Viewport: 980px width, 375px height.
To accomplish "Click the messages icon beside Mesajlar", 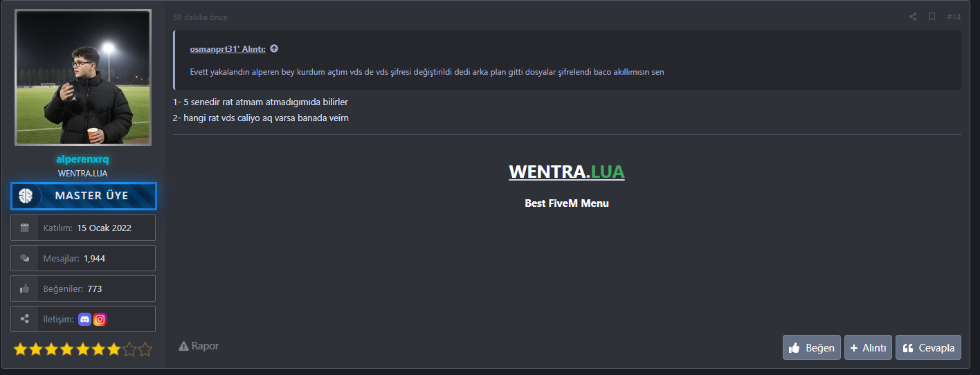I will [24, 258].
